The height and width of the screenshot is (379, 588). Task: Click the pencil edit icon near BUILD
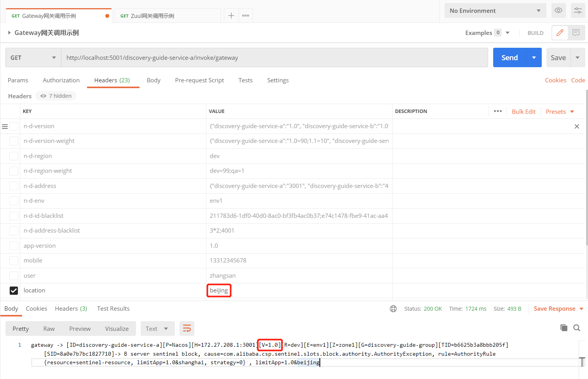560,33
